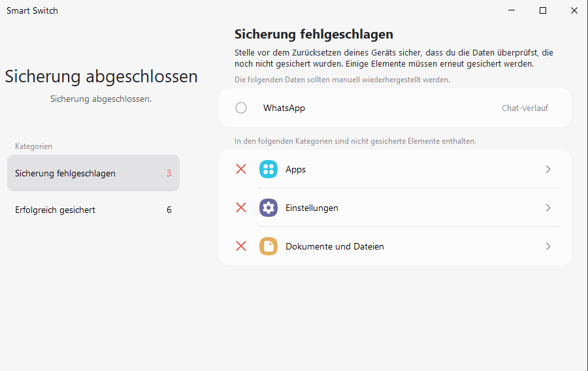588x371 pixels.
Task: Expand the Einstellungen row chevron
Action: 548,208
